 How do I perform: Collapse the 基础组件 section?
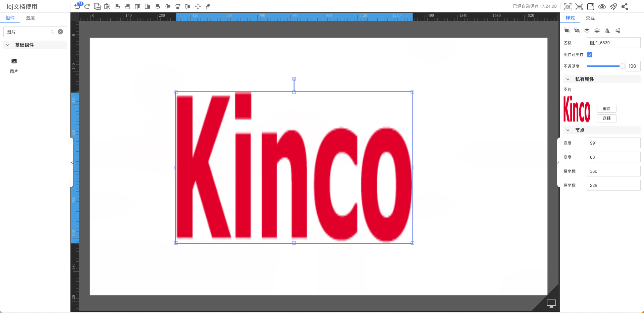[8, 45]
